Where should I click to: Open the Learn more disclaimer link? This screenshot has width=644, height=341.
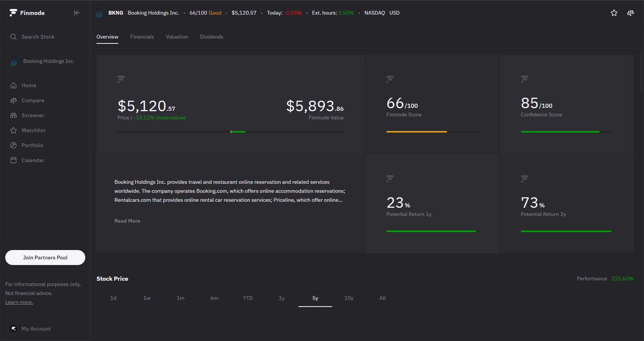(x=19, y=302)
